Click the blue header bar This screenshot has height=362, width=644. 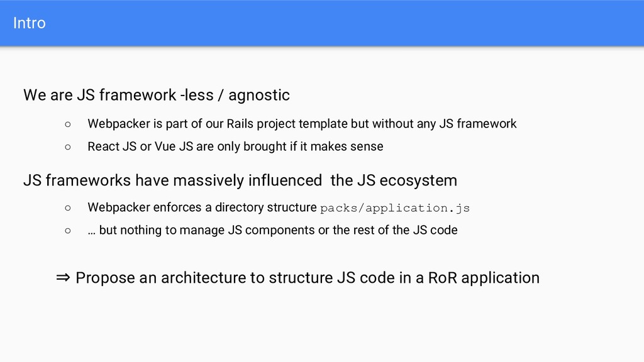322,23
